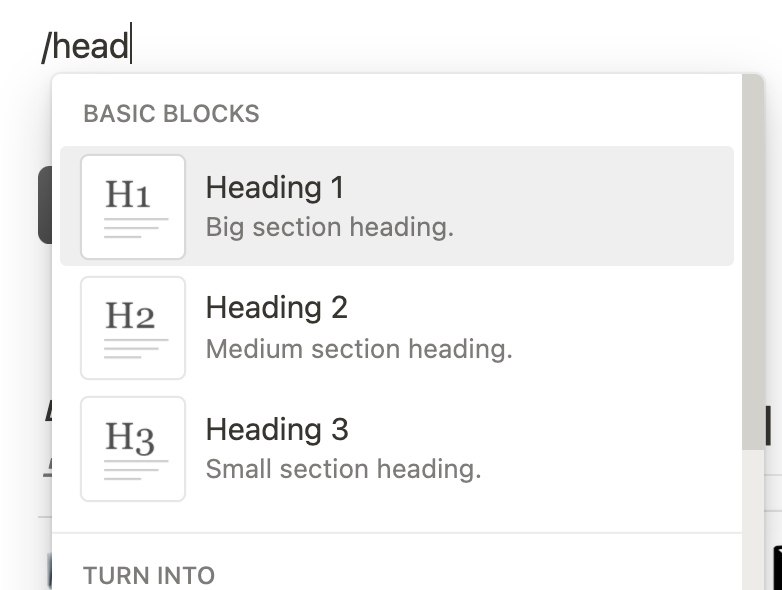Click the dark block left of menu
Screen dimensions: 782x590
click(45, 205)
